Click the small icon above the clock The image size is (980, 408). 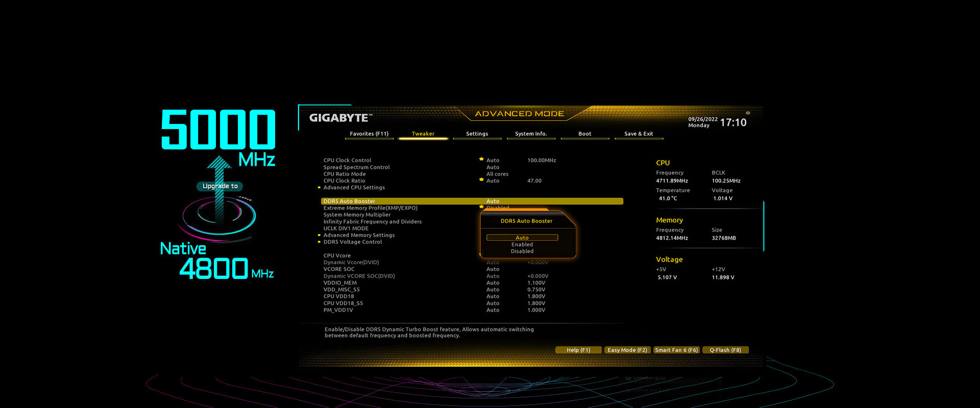point(748,113)
